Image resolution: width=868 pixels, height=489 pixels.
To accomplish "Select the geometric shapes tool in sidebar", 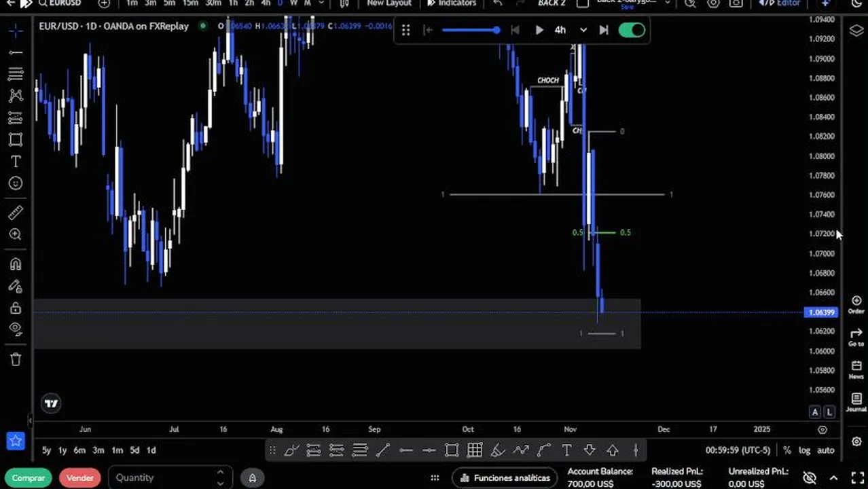I will click(x=16, y=139).
